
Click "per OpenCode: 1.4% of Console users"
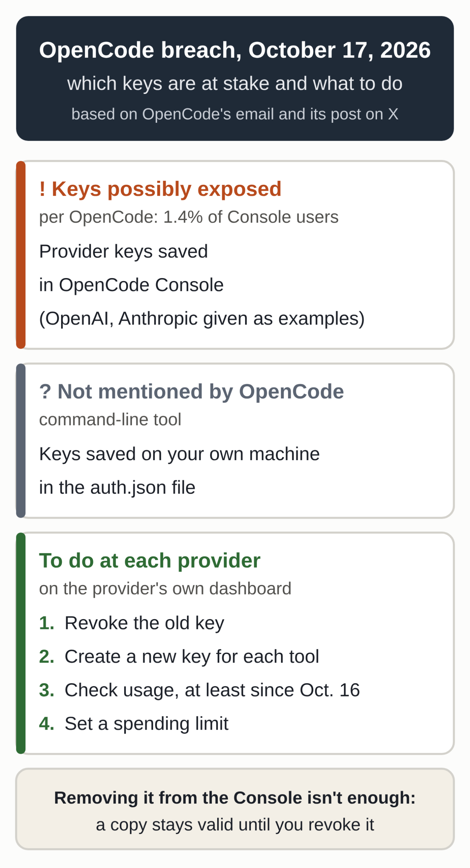(189, 217)
